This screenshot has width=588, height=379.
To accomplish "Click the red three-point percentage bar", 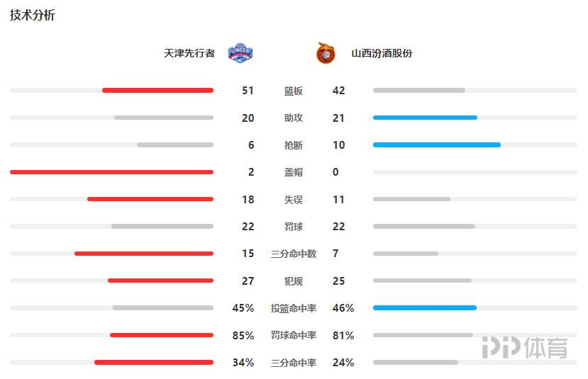I will 154,362.
